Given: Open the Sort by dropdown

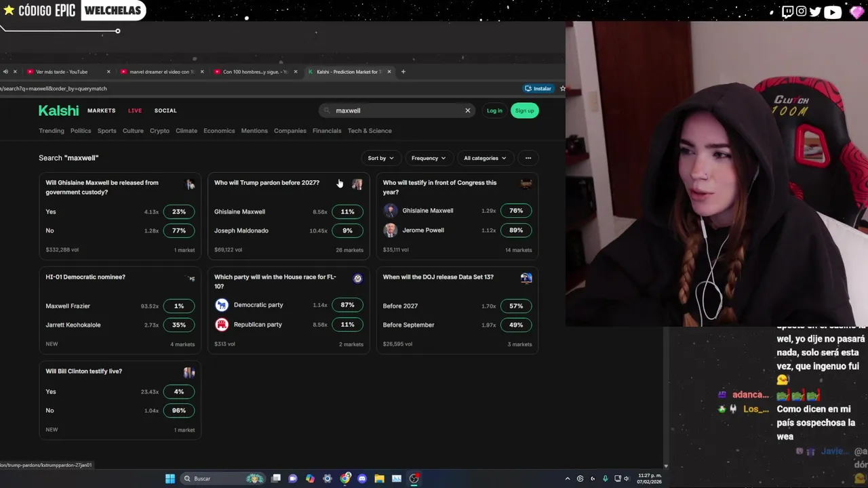Looking at the screenshot, I should [380, 158].
